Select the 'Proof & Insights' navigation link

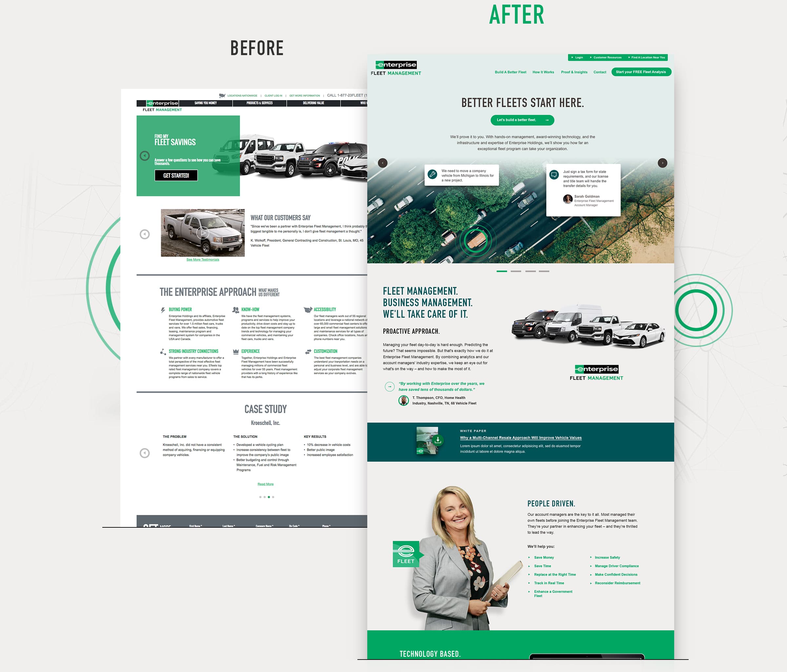tap(574, 72)
